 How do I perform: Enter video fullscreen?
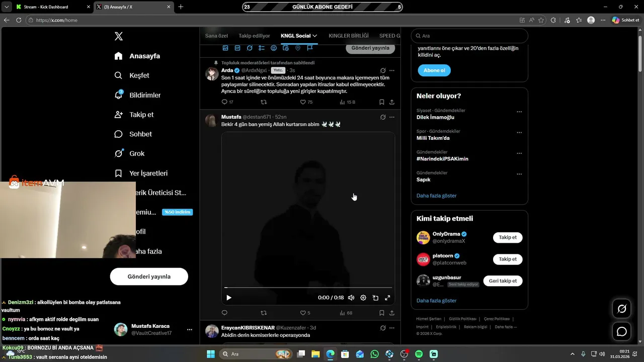click(x=387, y=298)
